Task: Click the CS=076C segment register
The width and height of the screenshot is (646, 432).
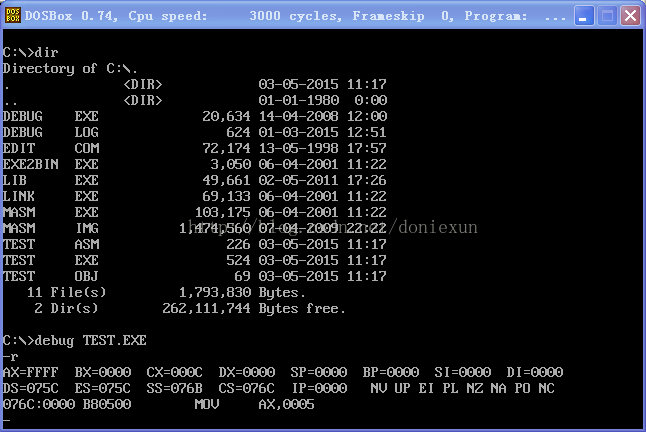Action: pos(247,388)
